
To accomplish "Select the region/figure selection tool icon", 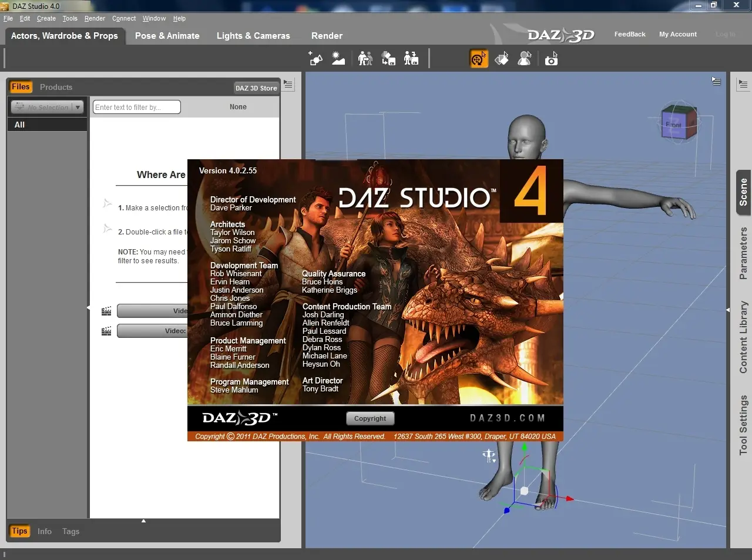I will pyautogui.click(x=525, y=58).
